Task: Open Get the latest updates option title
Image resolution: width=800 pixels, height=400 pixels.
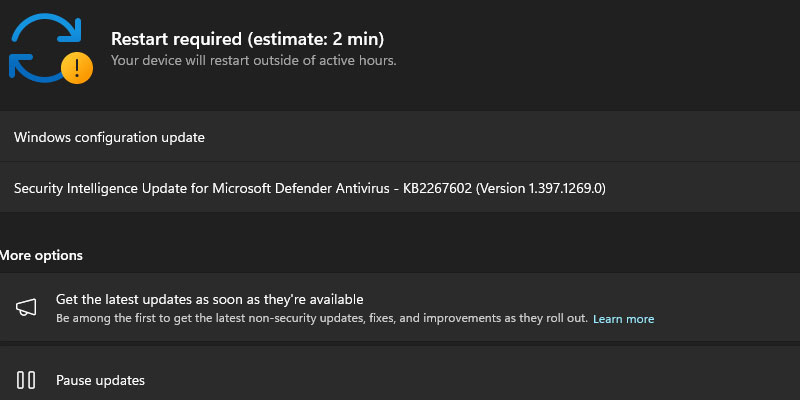Action: click(209, 298)
